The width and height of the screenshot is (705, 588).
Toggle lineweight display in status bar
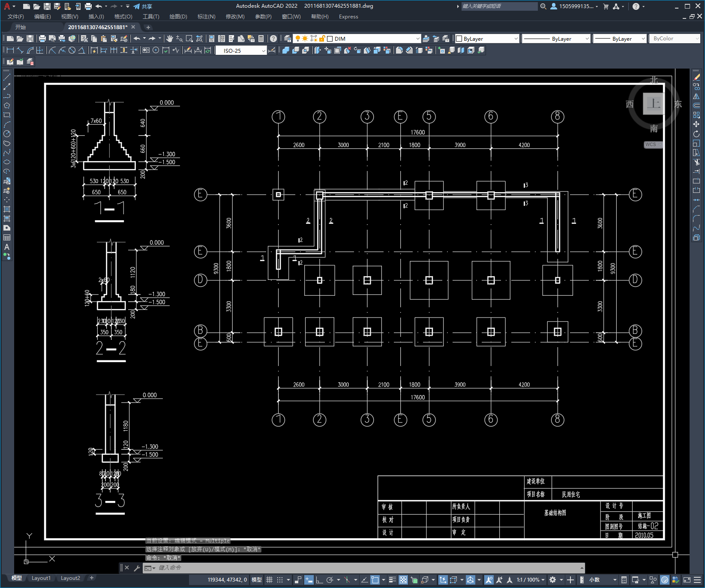(393, 580)
